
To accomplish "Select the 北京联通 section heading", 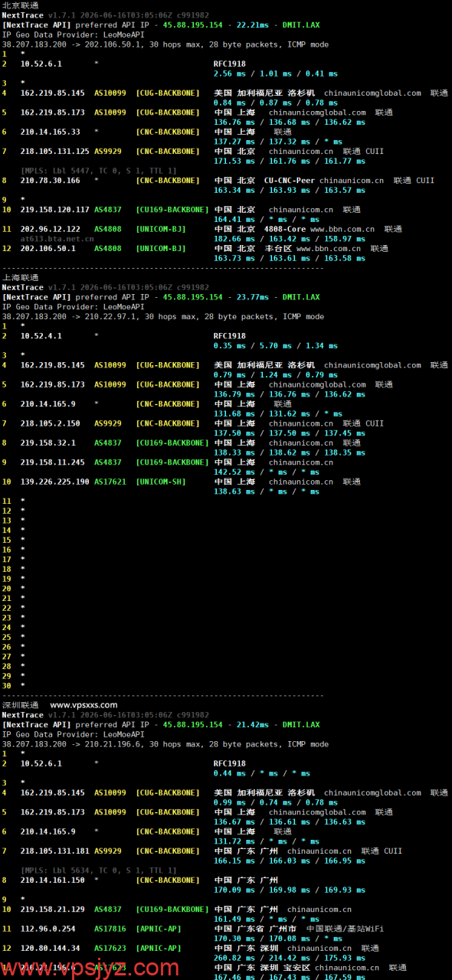I will pos(20,5).
